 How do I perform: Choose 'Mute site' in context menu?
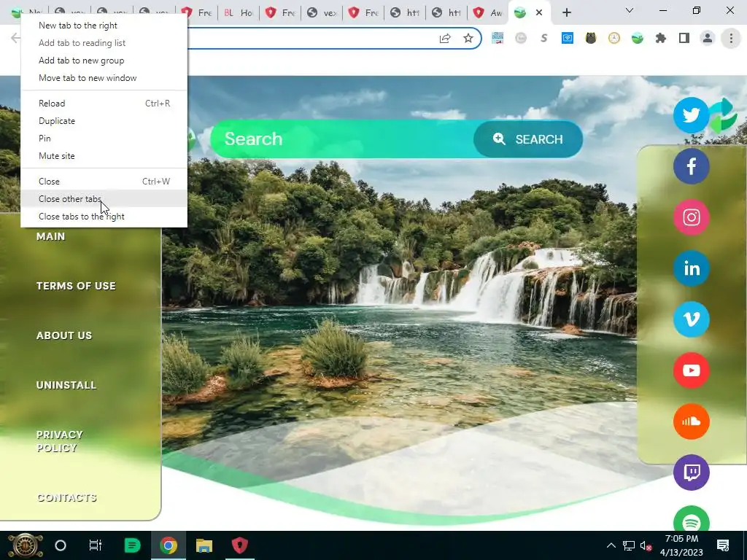point(104,156)
